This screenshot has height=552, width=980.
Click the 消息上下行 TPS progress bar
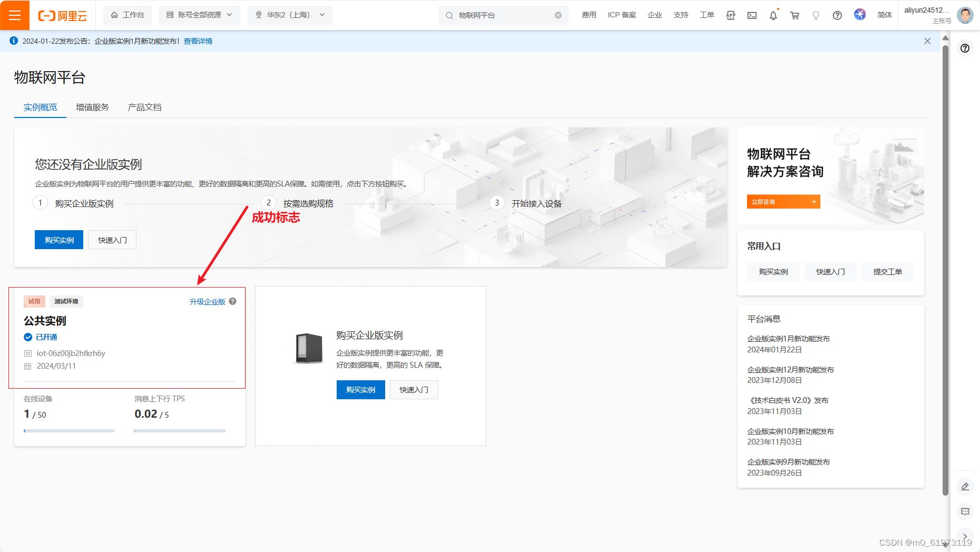[180, 431]
